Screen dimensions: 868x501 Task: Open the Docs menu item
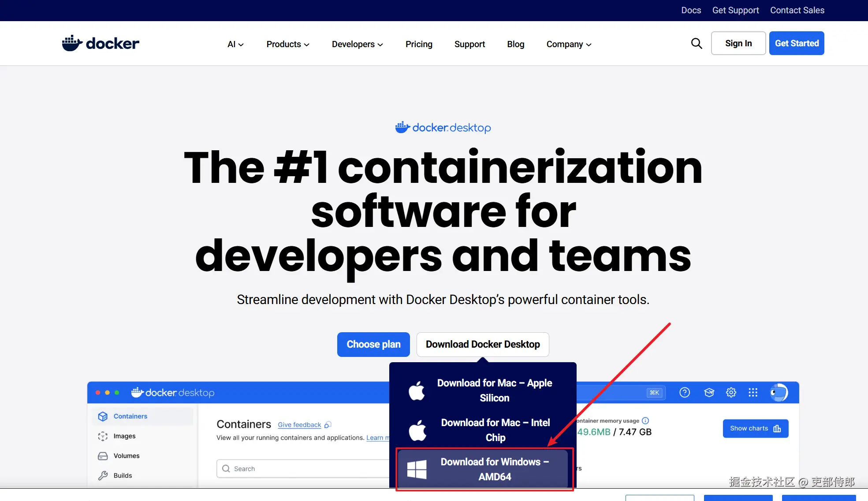(x=691, y=10)
